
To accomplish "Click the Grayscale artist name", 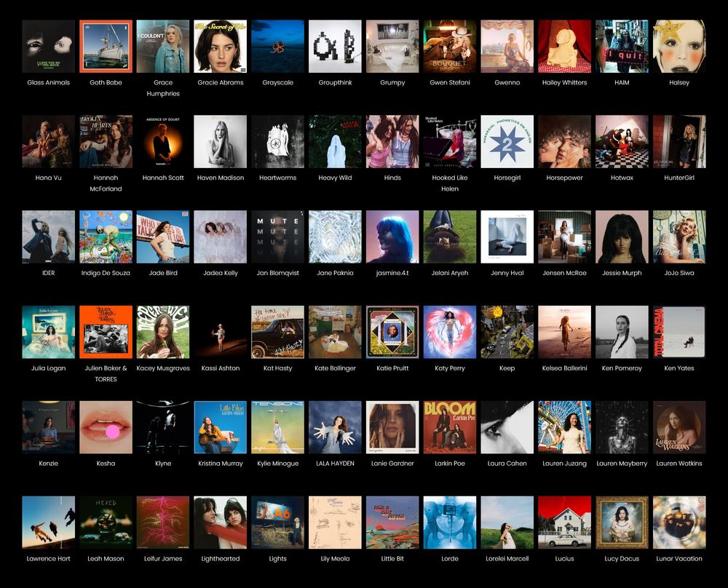I will click(277, 83).
